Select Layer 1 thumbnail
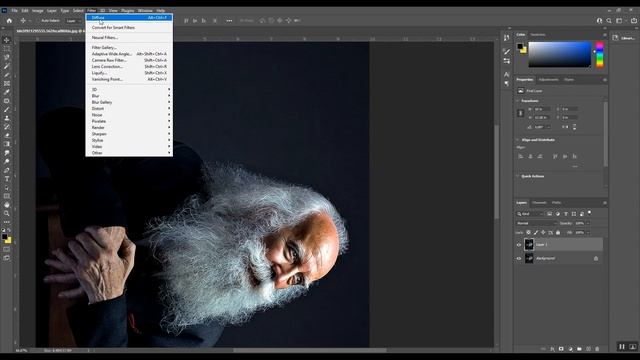This screenshot has height=360, width=640. (529, 244)
